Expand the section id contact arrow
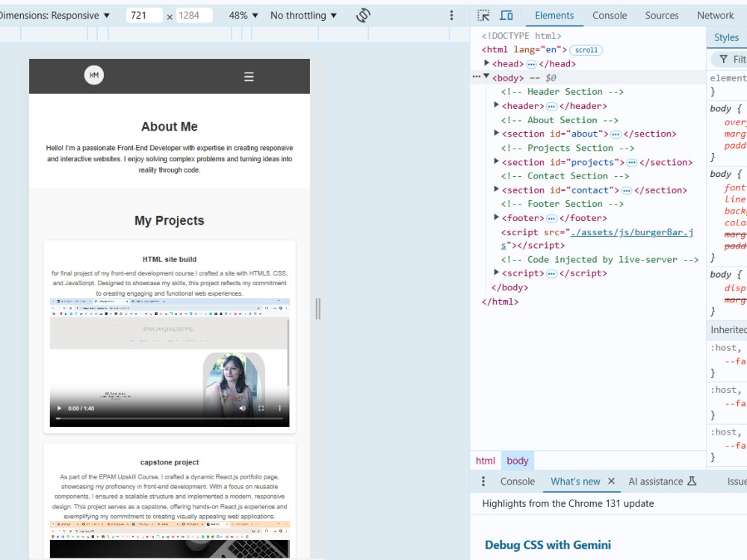This screenshot has width=747, height=560. point(496,189)
